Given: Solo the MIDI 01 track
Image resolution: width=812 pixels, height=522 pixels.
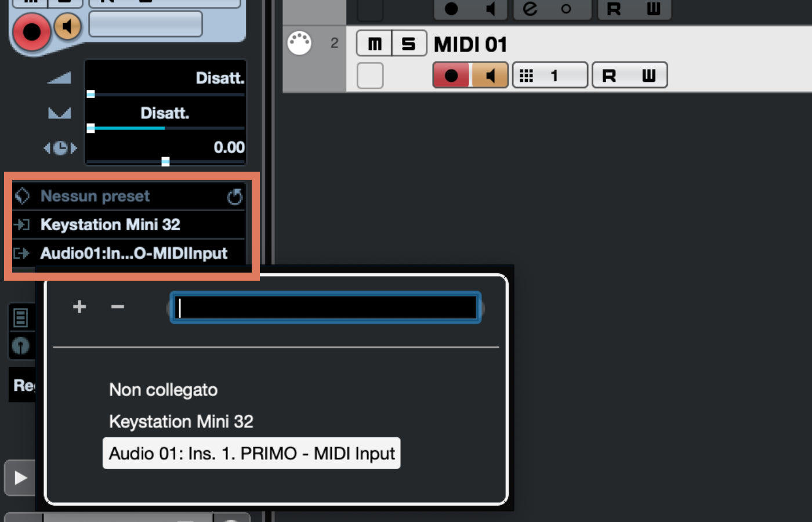Looking at the screenshot, I should pos(409,43).
